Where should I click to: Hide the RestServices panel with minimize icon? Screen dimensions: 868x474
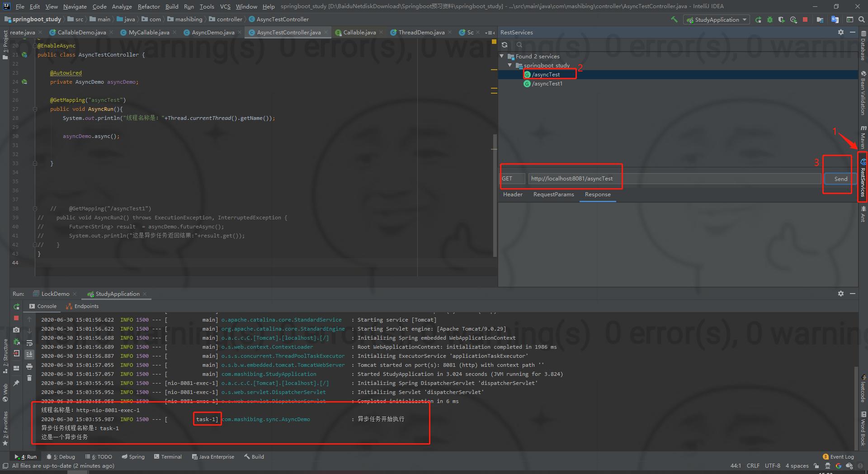point(853,32)
